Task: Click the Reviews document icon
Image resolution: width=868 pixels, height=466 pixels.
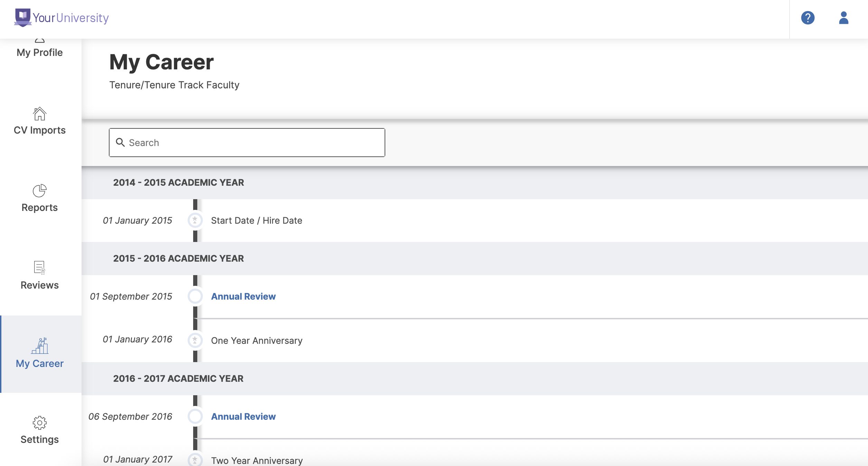Action: click(39, 268)
